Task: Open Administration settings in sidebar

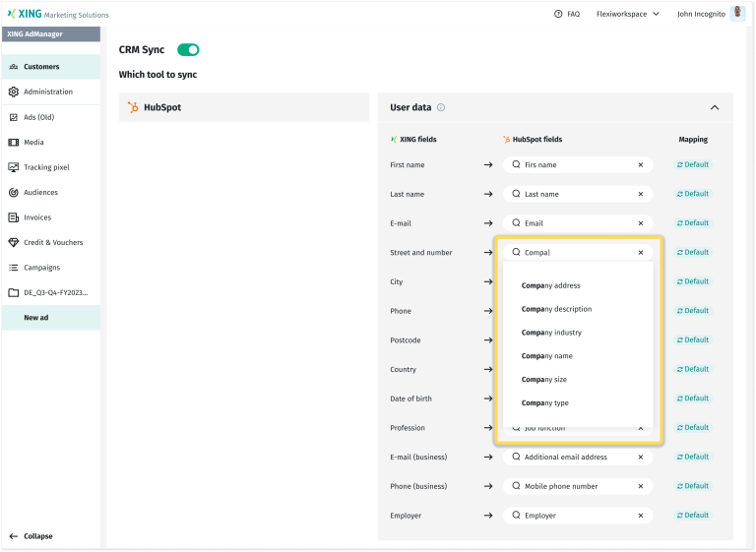Action: click(x=48, y=92)
